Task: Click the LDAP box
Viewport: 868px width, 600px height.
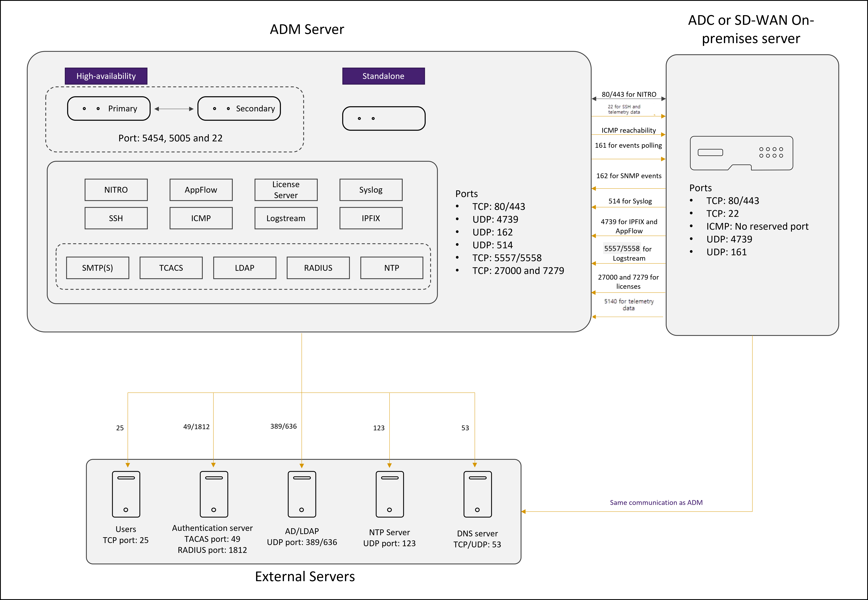Action: (245, 268)
